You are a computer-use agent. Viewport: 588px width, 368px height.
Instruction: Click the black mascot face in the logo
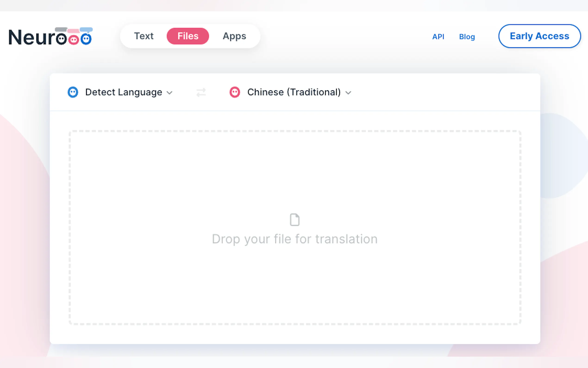pos(61,39)
